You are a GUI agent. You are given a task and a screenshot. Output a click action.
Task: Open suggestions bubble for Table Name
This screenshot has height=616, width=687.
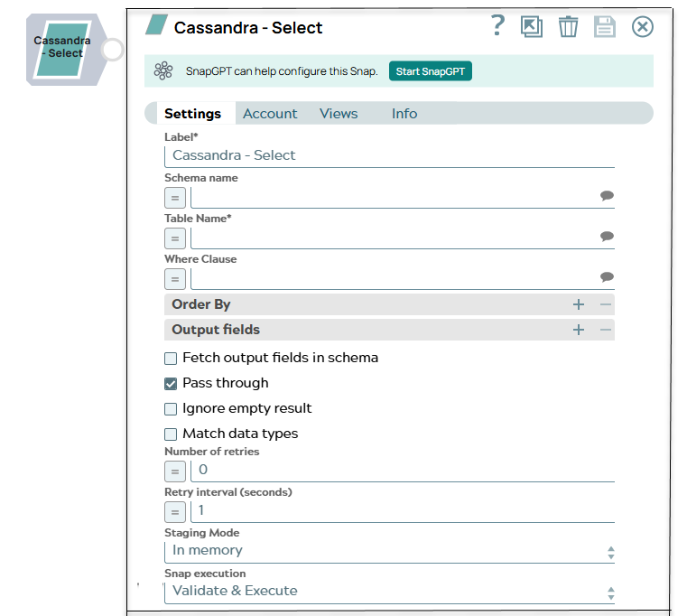coord(607,237)
